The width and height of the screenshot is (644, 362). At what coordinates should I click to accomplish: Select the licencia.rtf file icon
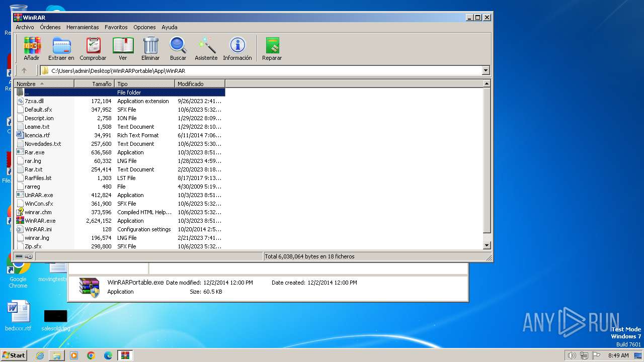20,135
